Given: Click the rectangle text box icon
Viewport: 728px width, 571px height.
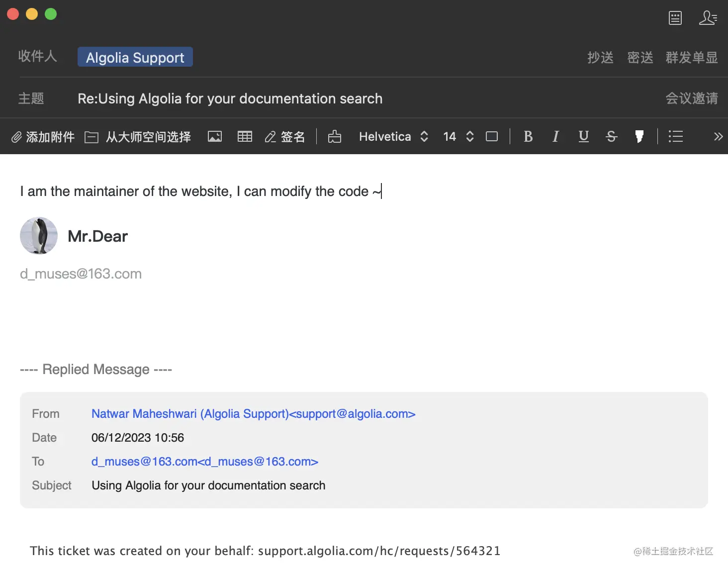Looking at the screenshot, I should (492, 136).
